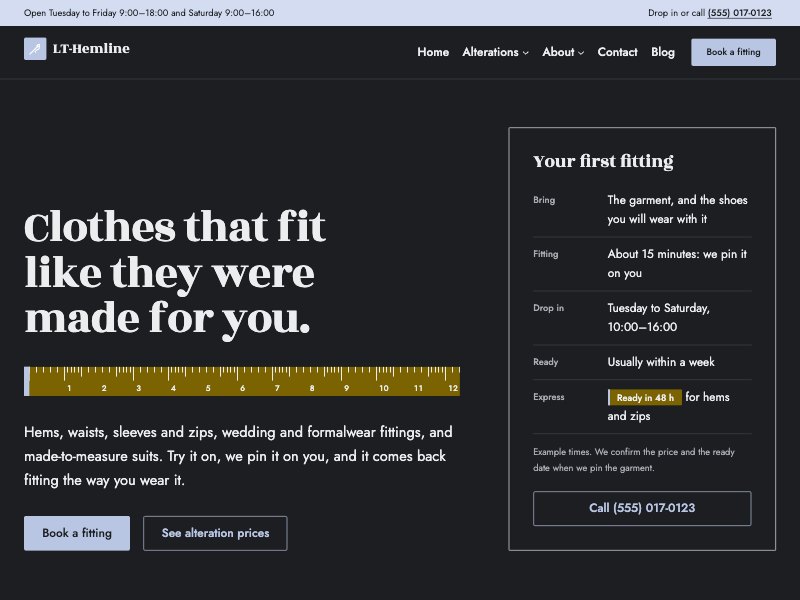This screenshot has width=800, height=600.
Task: Click the Your first fitting heading
Action: tap(603, 161)
